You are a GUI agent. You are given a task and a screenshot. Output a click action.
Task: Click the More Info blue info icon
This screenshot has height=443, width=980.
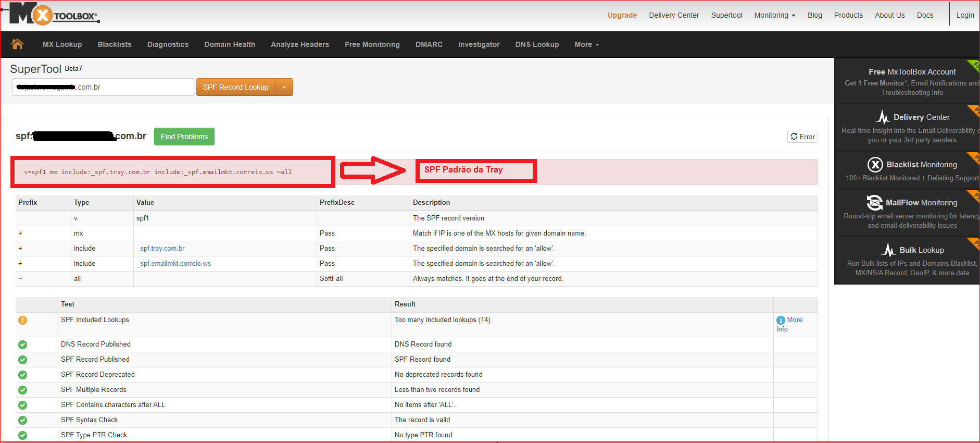(781, 320)
